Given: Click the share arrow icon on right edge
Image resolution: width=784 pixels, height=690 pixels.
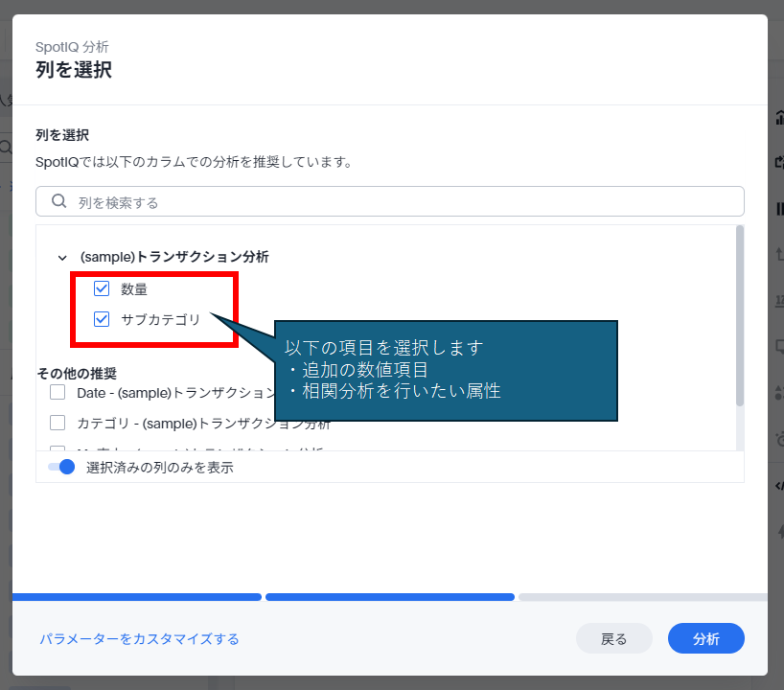Looking at the screenshot, I should (778, 162).
